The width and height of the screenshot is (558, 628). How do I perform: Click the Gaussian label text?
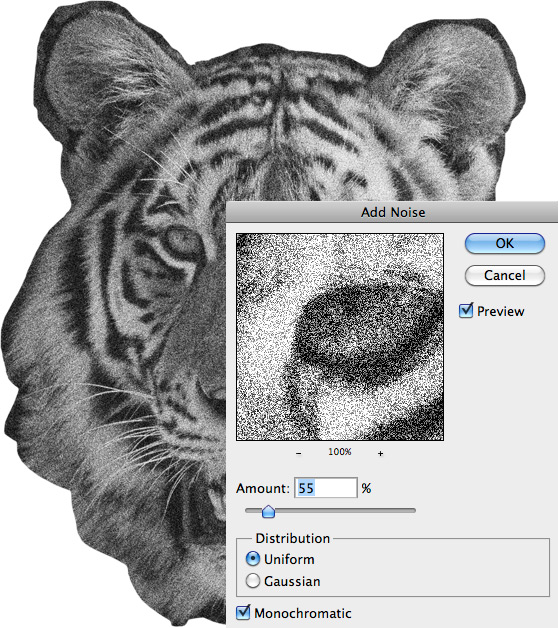(292, 581)
